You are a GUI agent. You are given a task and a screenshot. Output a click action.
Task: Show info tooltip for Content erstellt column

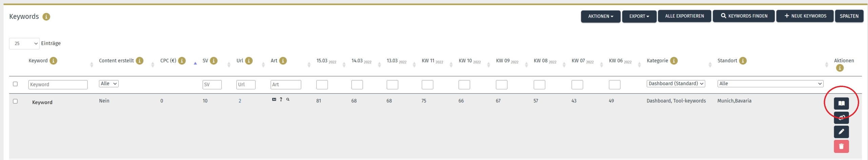pyautogui.click(x=140, y=61)
